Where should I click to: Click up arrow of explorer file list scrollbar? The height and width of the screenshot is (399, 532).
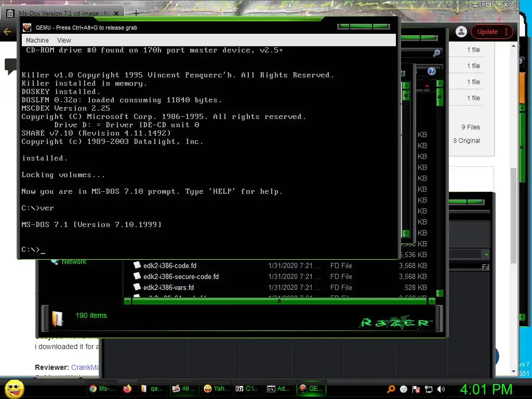(440, 83)
